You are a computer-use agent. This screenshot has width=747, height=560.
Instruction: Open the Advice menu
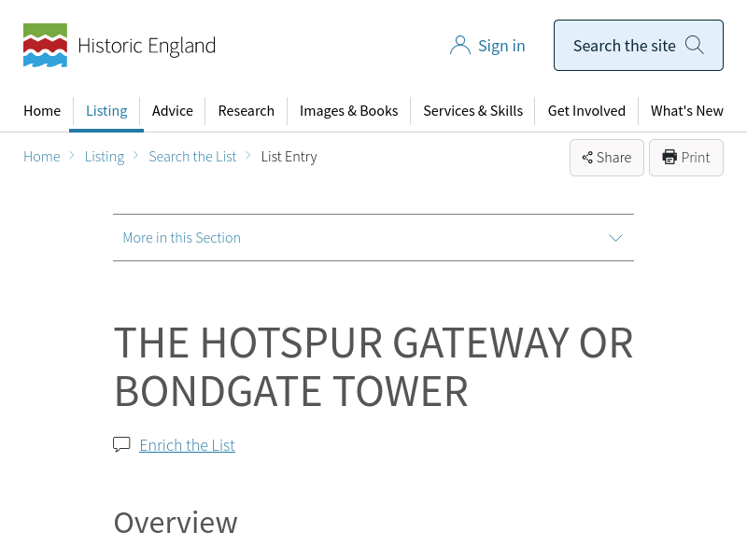click(x=173, y=111)
